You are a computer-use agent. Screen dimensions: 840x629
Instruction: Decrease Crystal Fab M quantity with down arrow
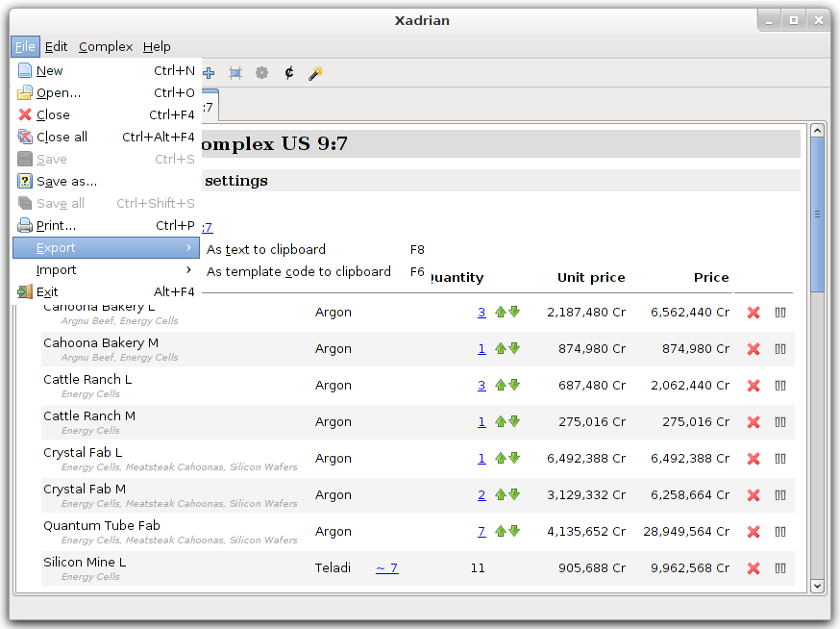(x=514, y=494)
